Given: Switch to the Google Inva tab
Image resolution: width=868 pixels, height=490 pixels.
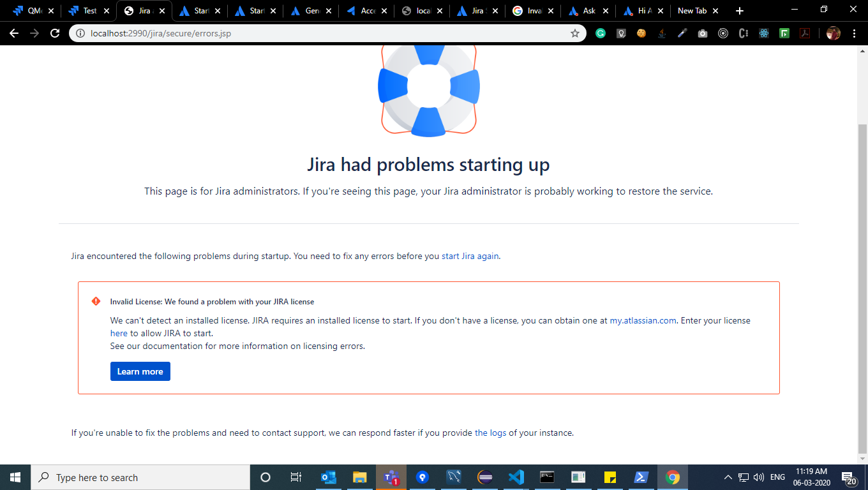Looking at the screenshot, I should [x=533, y=11].
